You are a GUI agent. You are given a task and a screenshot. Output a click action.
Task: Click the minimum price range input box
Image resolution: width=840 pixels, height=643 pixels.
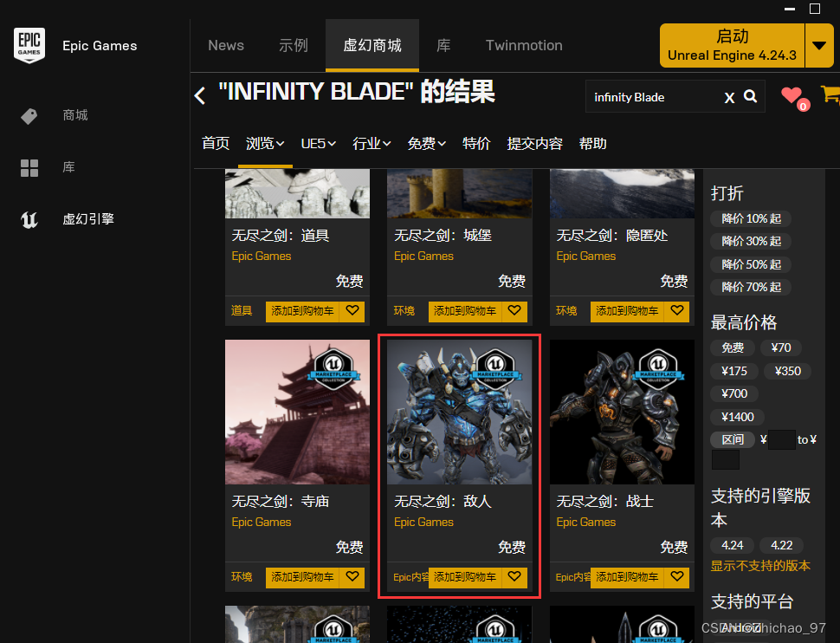(782, 439)
